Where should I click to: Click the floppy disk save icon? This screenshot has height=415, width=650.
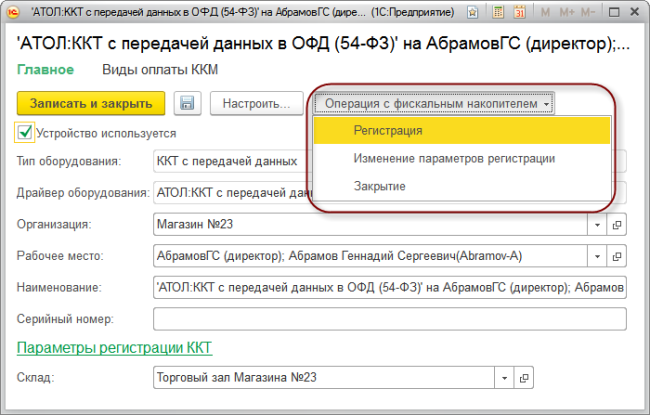(187, 103)
